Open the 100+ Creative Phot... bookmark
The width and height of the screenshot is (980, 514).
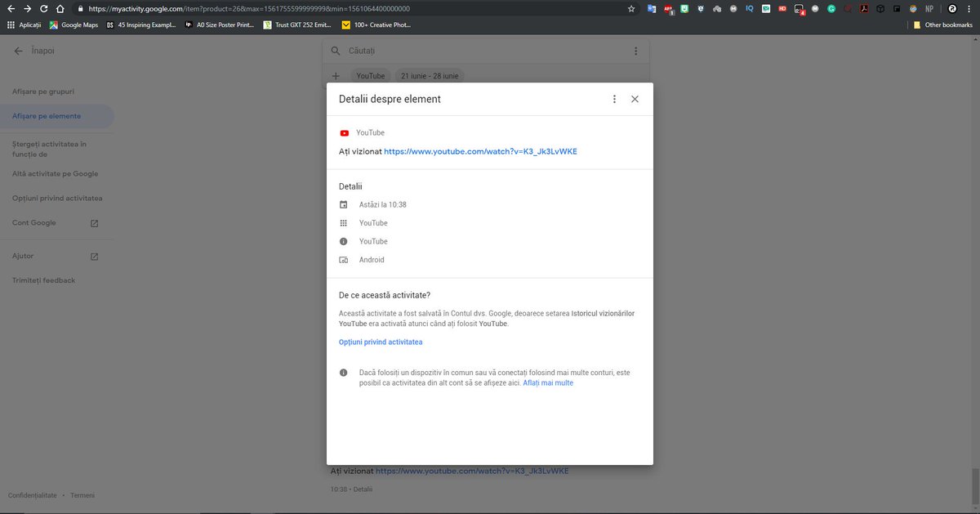pos(376,25)
